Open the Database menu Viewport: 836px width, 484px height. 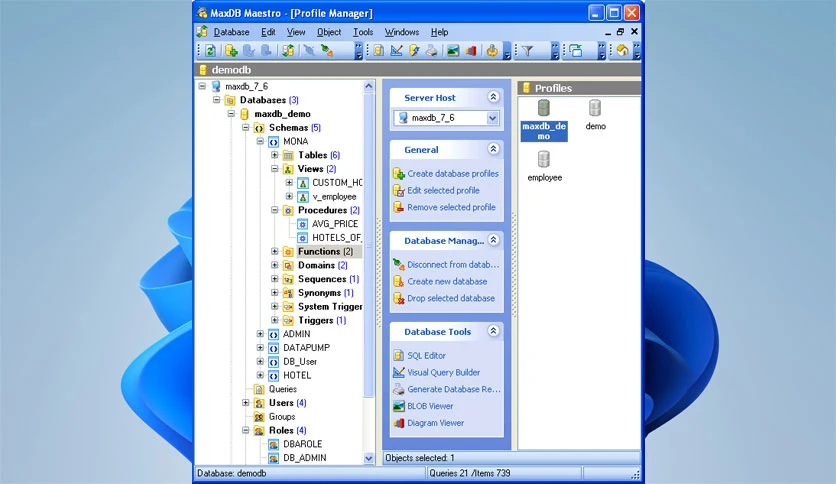[231, 32]
